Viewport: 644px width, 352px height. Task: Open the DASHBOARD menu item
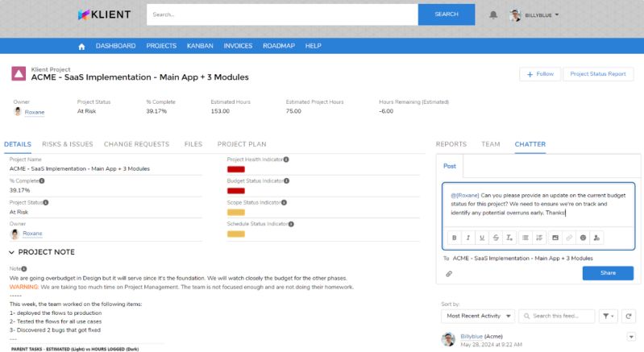coord(116,46)
